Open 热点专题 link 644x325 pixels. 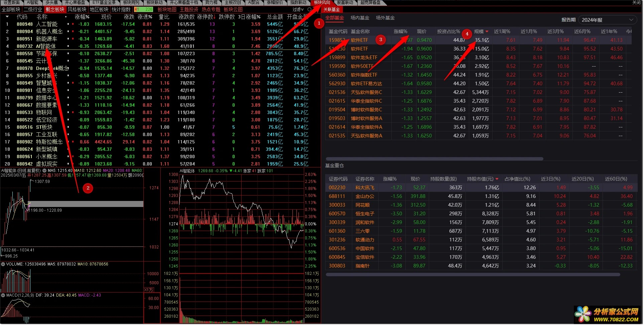tap(211, 9)
